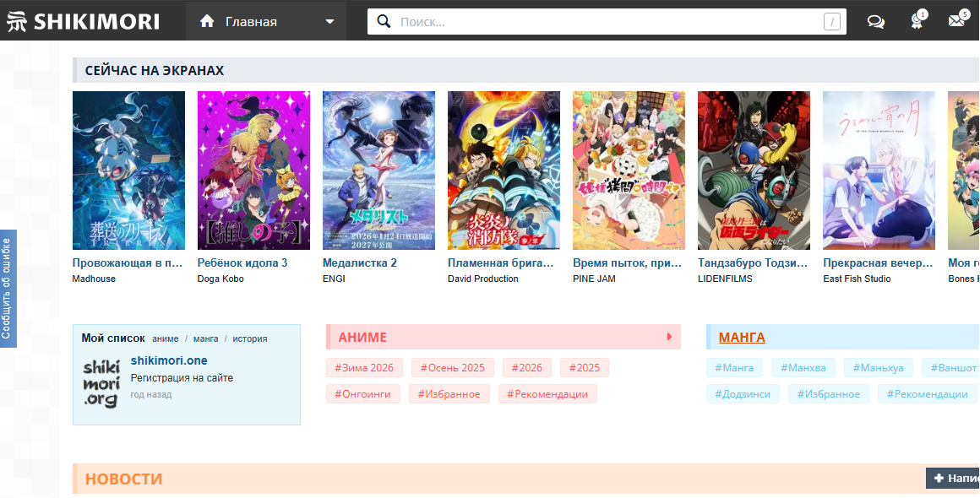This screenshot has height=498, width=980.
Task: Open the АНИМЕ section header
Action: tap(362, 338)
